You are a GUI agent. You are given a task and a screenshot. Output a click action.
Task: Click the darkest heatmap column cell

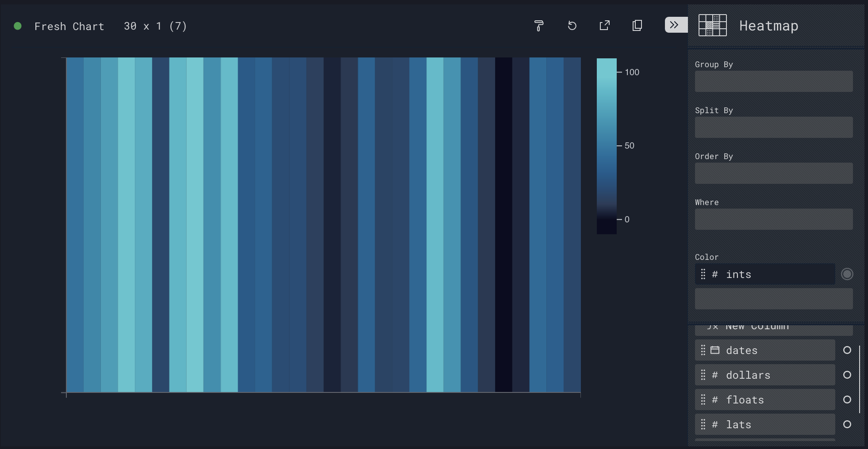(x=503, y=224)
